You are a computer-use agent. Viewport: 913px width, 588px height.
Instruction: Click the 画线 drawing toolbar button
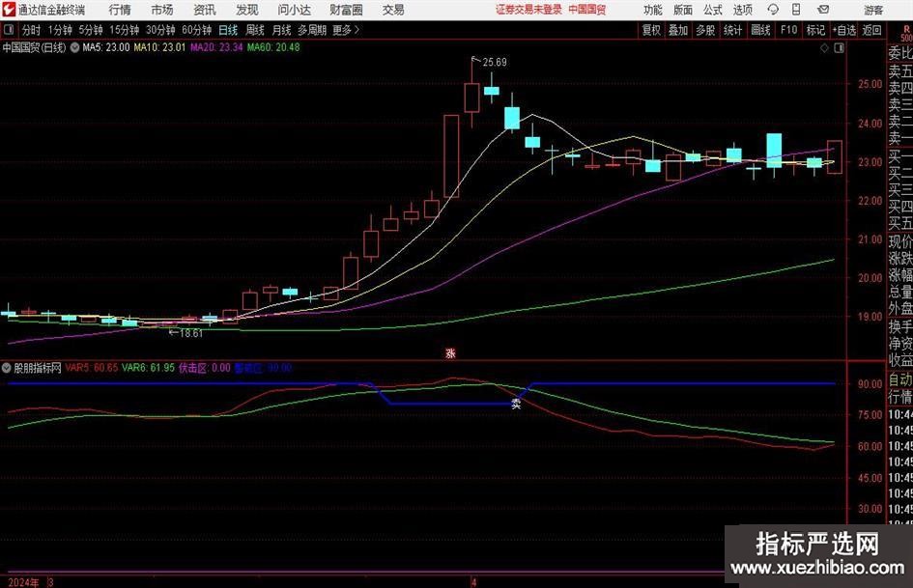point(760,30)
